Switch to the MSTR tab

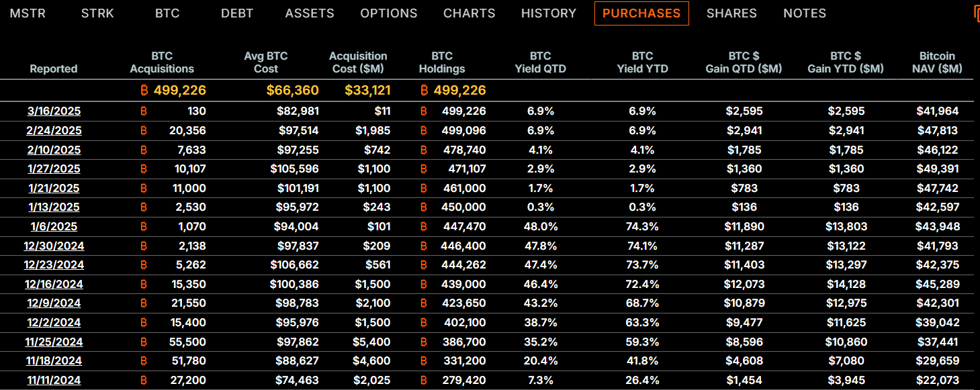[28, 13]
